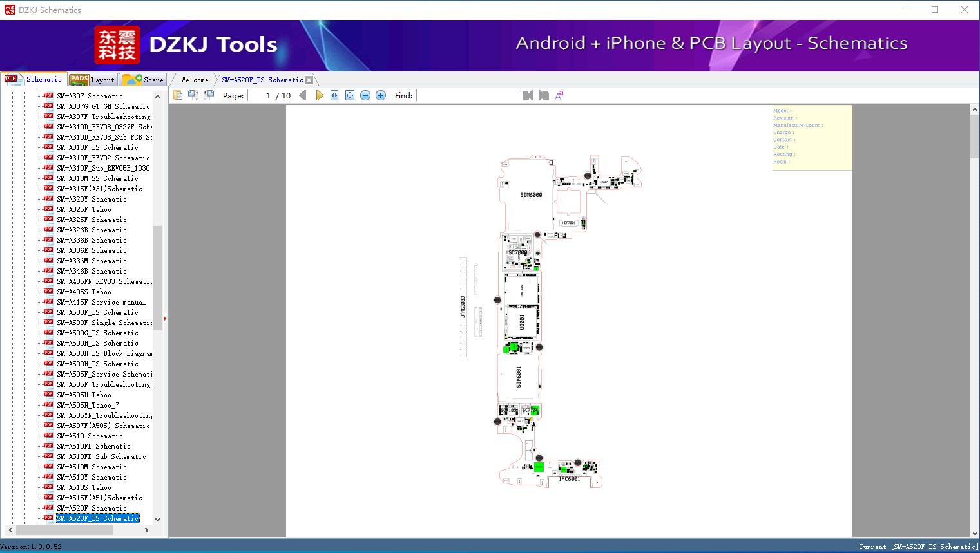Click the DZKJ red logo in the banner
The image size is (980, 553).
click(x=117, y=45)
